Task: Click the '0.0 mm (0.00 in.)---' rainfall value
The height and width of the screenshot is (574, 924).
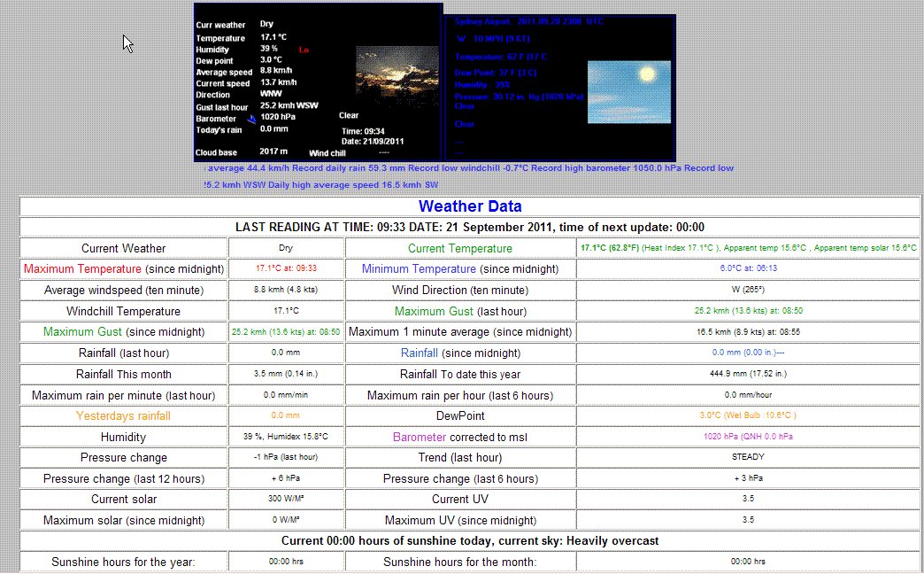Action: (749, 353)
